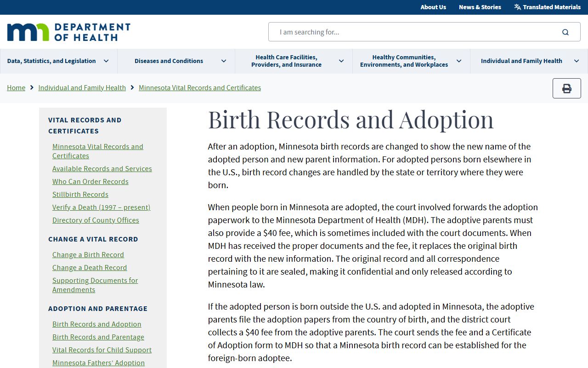Go to Home breadcrumb

[16, 87]
